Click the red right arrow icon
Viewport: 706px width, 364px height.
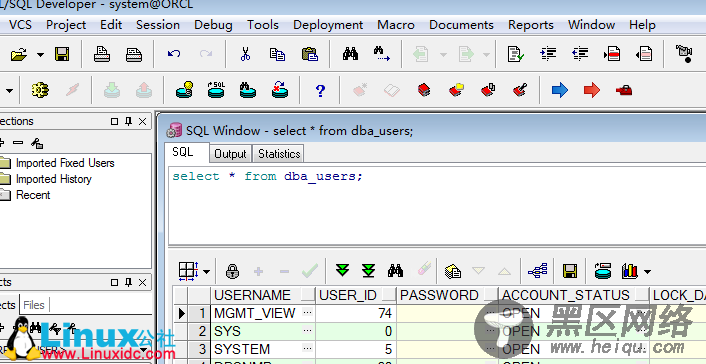coord(592,90)
